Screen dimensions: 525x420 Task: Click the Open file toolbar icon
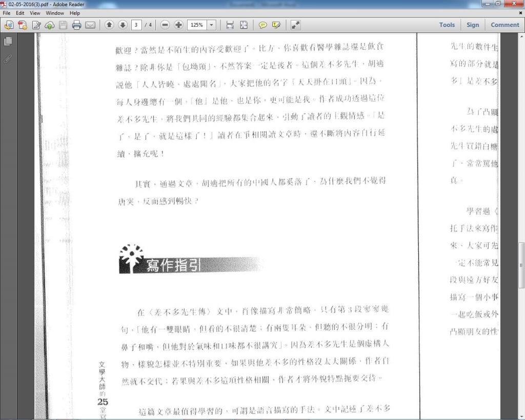(9, 25)
